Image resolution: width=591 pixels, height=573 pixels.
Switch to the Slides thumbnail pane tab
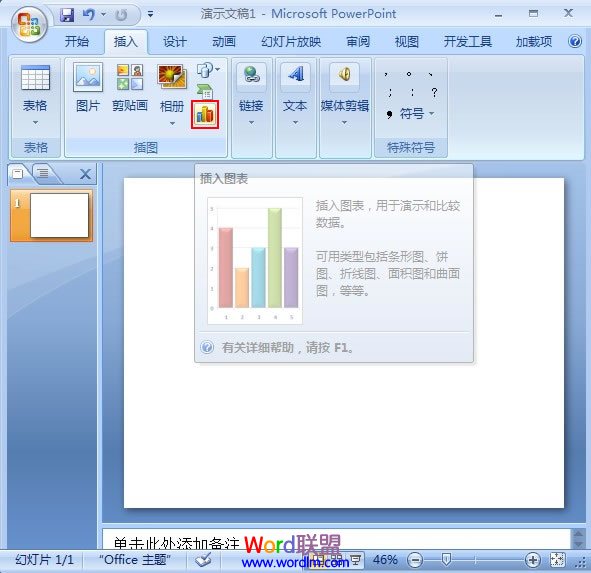coord(18,173)
